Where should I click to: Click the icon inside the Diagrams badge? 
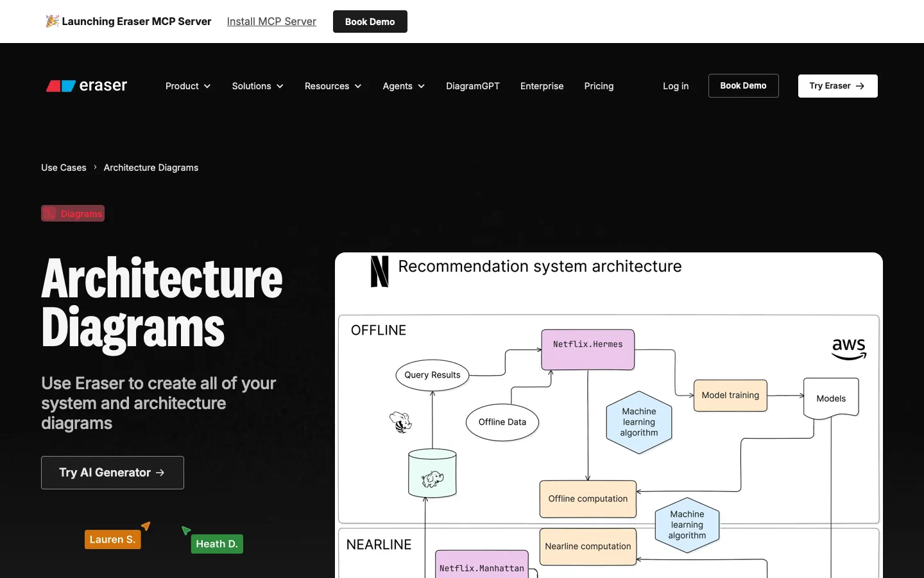50,213
